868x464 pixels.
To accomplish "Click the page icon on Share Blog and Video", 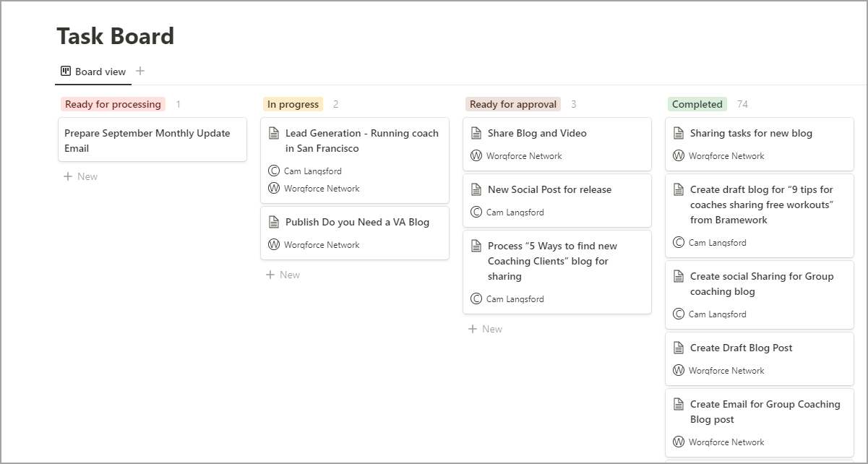I will 476,133.
